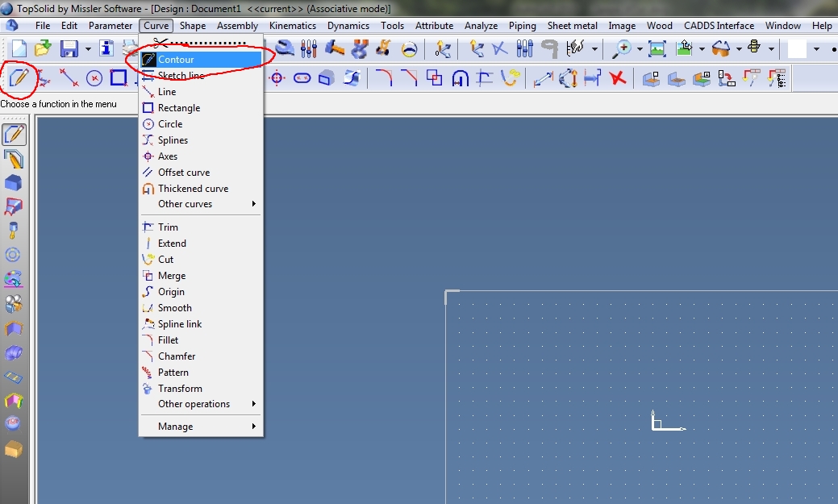Click the Thickened curve toolbar icon
The image size is (838, 504).
point(460,78)
